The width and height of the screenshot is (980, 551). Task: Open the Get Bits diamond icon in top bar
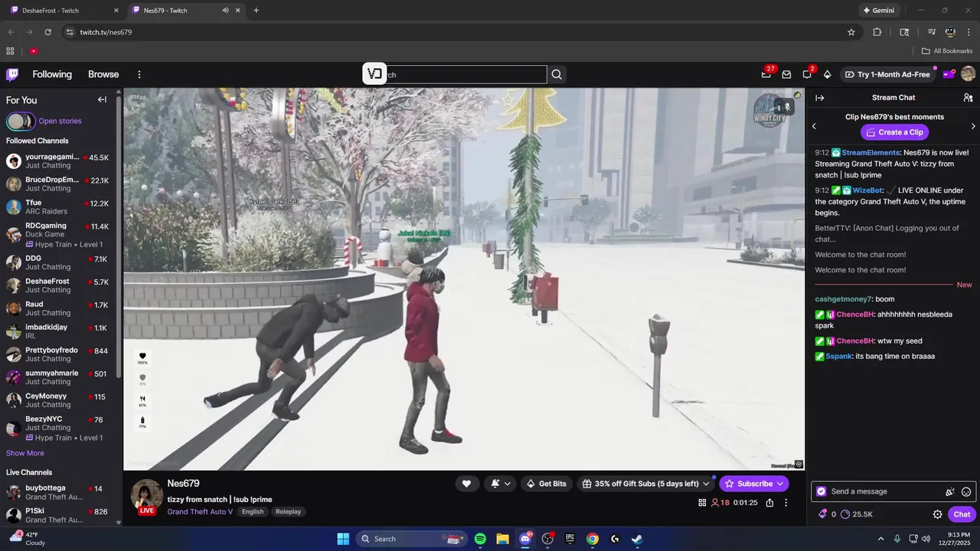point(827,74)
